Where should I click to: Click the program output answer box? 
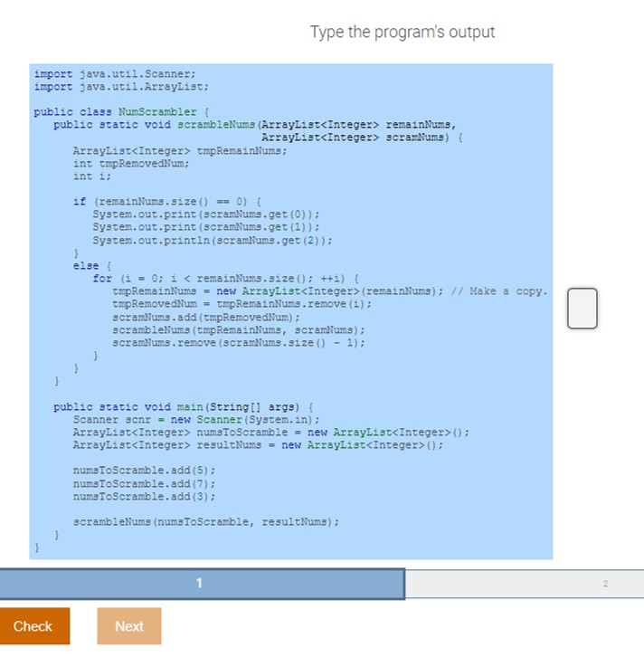tap(582, 308)
